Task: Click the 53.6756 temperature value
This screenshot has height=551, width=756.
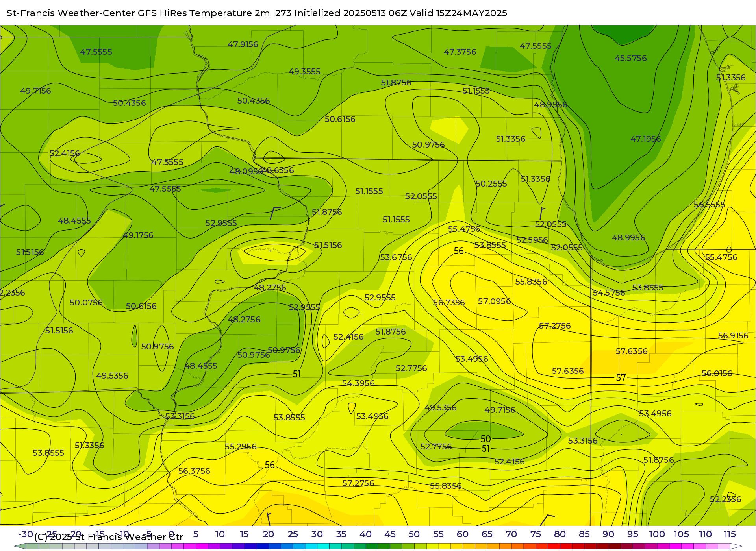Action: pos(396,257)
